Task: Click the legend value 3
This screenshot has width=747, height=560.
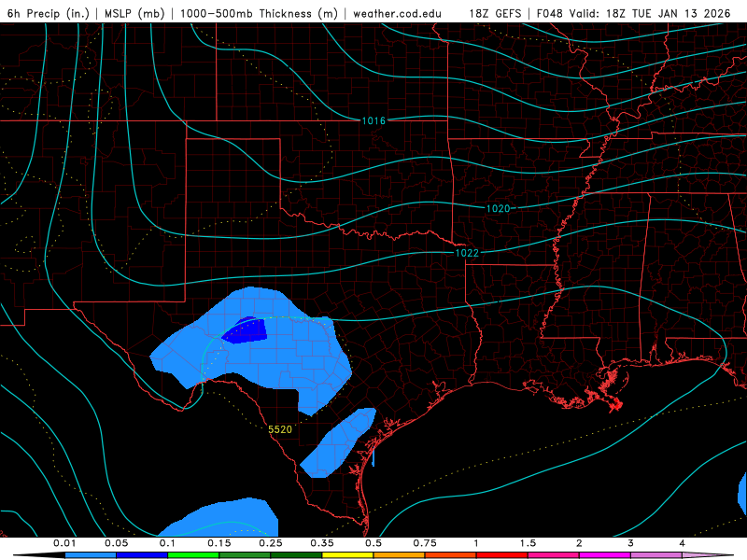Action: click(x=631, y=543)
